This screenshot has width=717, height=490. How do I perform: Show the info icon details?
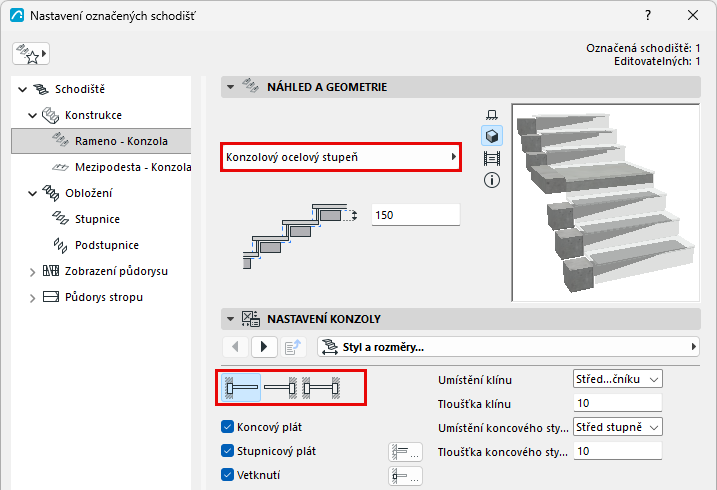pos(492,180)
